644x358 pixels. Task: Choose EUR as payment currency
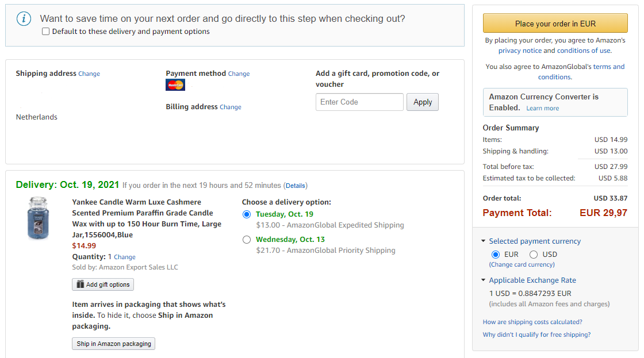tap(496, 255)
